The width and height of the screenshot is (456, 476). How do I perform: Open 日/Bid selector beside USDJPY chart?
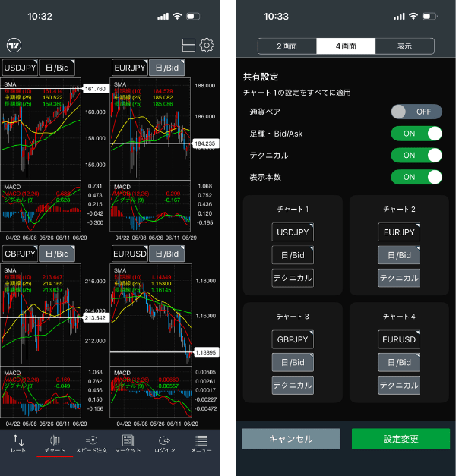(x=57, y=68)
